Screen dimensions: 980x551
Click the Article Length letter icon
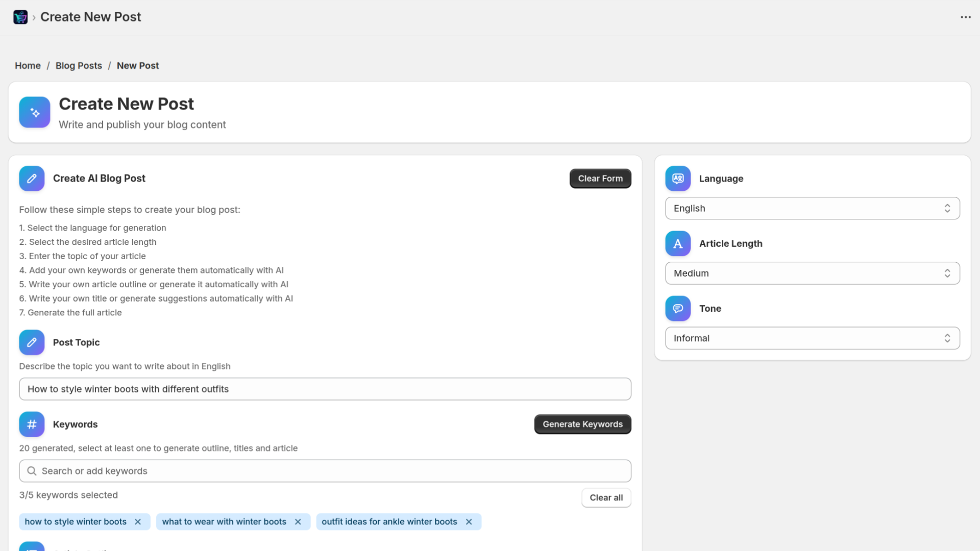pyautogui.click(x=677, y=243)
